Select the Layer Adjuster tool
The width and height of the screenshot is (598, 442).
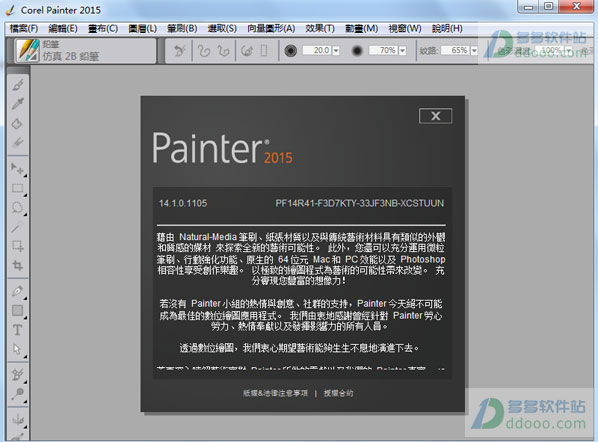18,168
